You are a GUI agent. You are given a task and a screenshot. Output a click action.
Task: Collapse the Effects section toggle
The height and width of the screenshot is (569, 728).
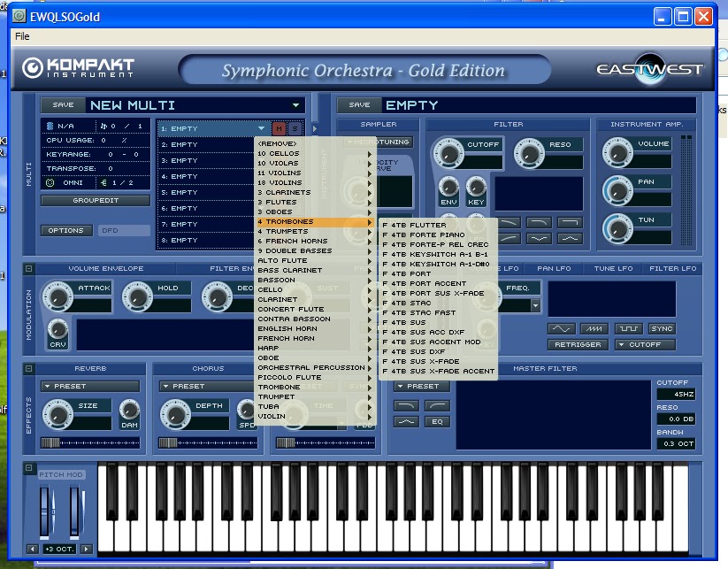29,368
